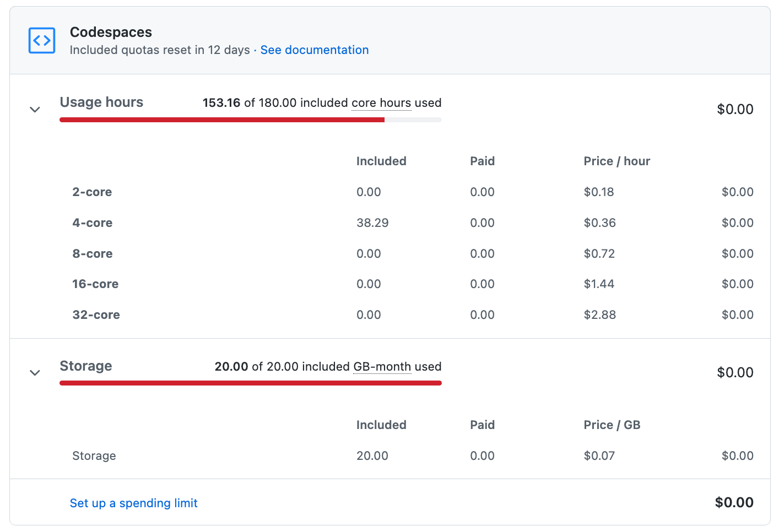Viewport: 779px width, 532px height.
Task: Click the $2.88 price per hour
Action: [x=600, y=315]
